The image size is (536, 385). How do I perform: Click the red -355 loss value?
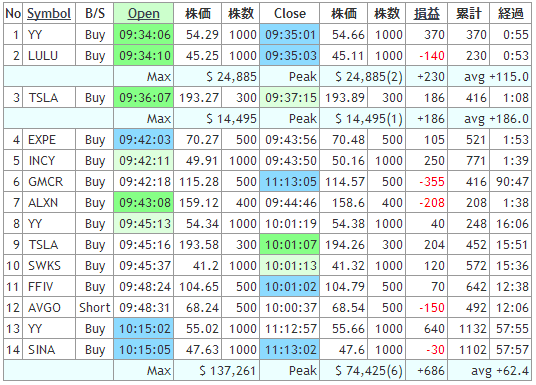432,182
